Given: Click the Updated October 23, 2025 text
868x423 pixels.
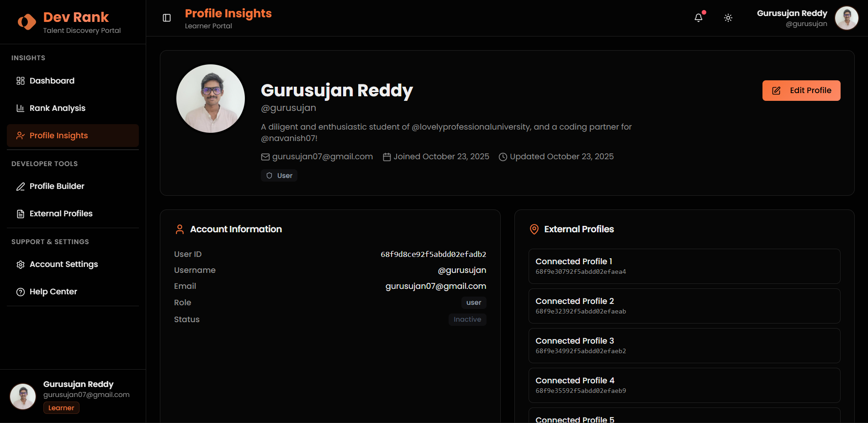Looking at the screenshot, I should click(x=561, y=157).
